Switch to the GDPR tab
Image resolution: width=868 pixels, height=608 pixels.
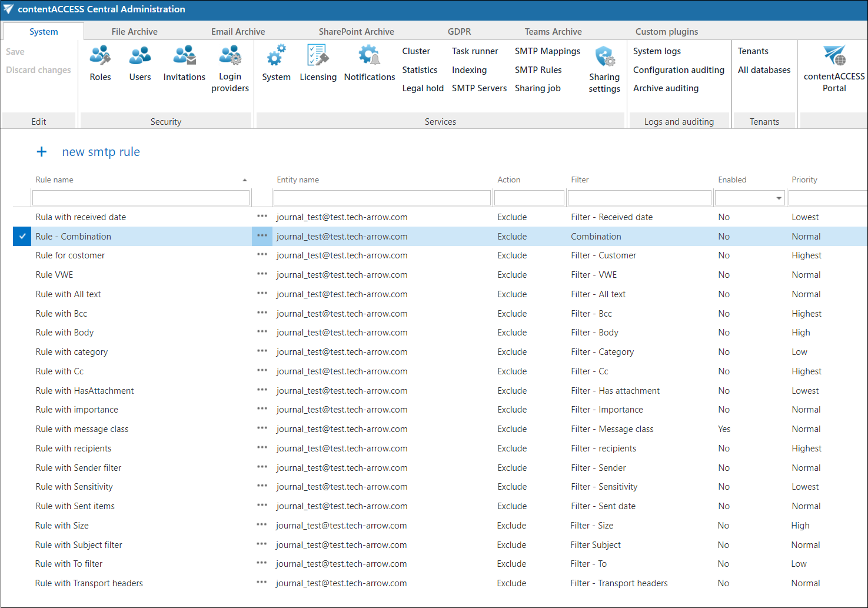(x=459, y=32)
